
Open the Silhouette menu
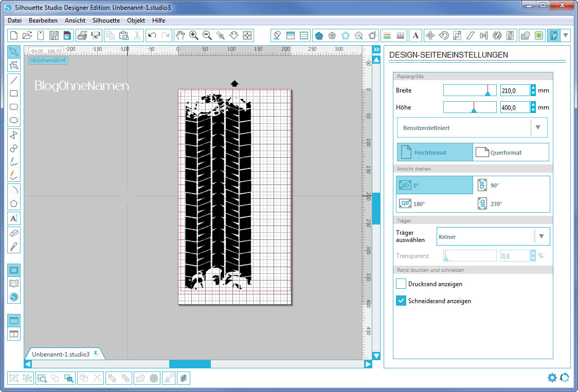click(106, 21)
